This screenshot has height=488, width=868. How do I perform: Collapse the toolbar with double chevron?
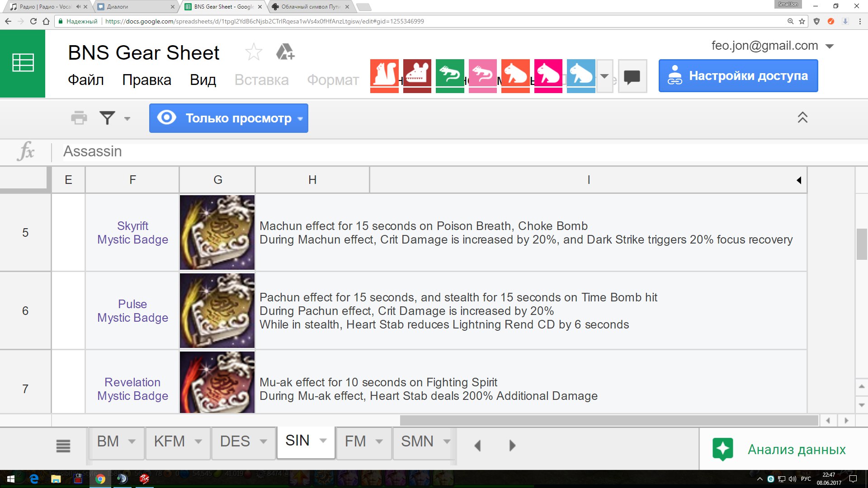(802, 117)
